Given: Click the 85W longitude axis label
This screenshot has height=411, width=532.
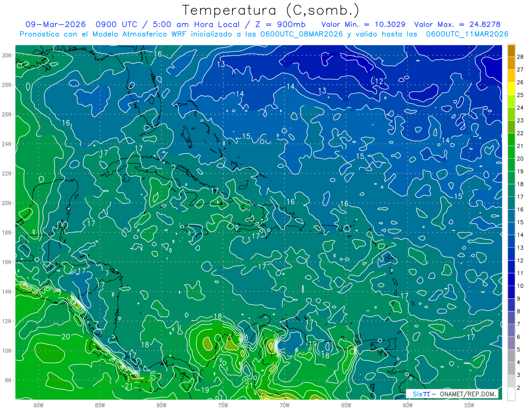Looking at the screenshot, I should (100, 405).
